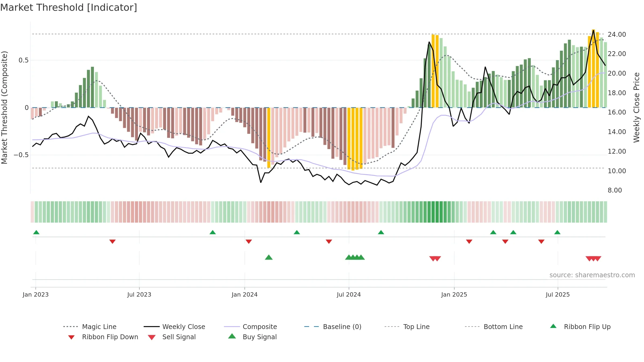The height and width of the screenshot is (362, 644).
Task: Click the Jan 2025 x-axis label
Action: 454,294
